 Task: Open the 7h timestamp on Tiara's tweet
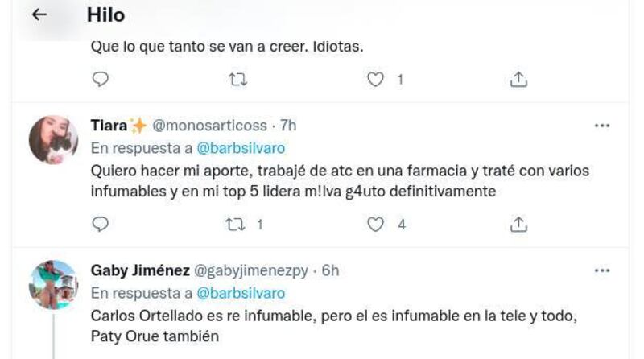[x=287, y=126]
